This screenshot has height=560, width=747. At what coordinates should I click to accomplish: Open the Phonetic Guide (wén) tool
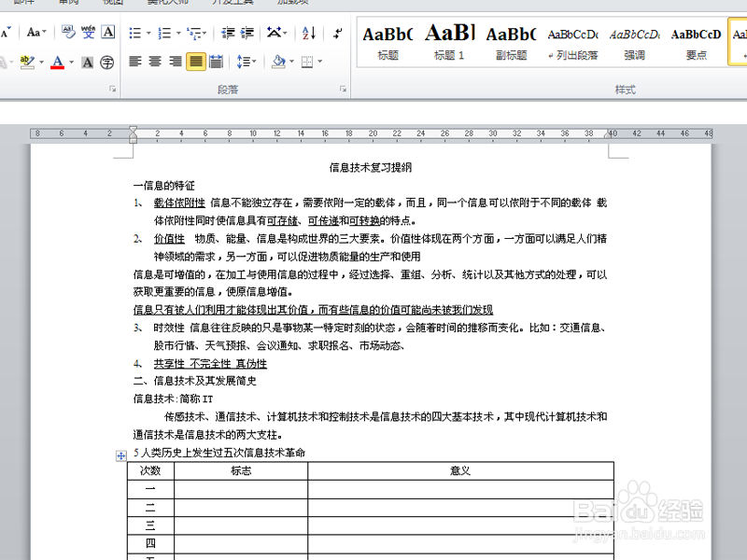pyautogui.click(x=88, y=33)
